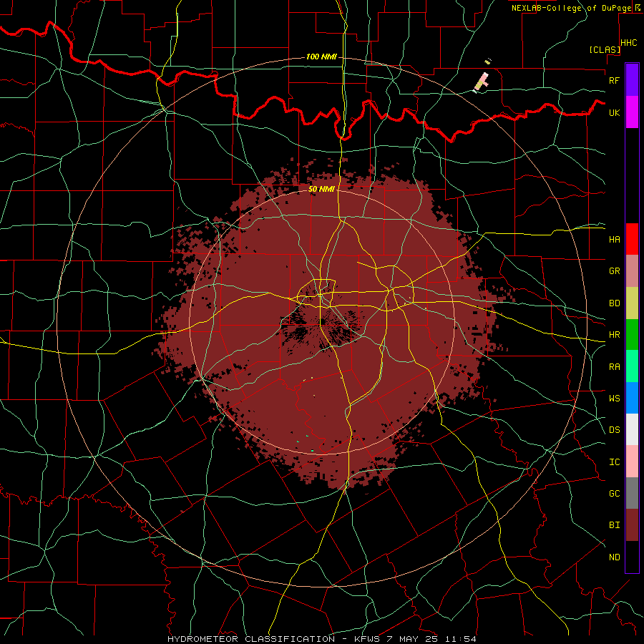Click the RF legend label

coord(614,80)
